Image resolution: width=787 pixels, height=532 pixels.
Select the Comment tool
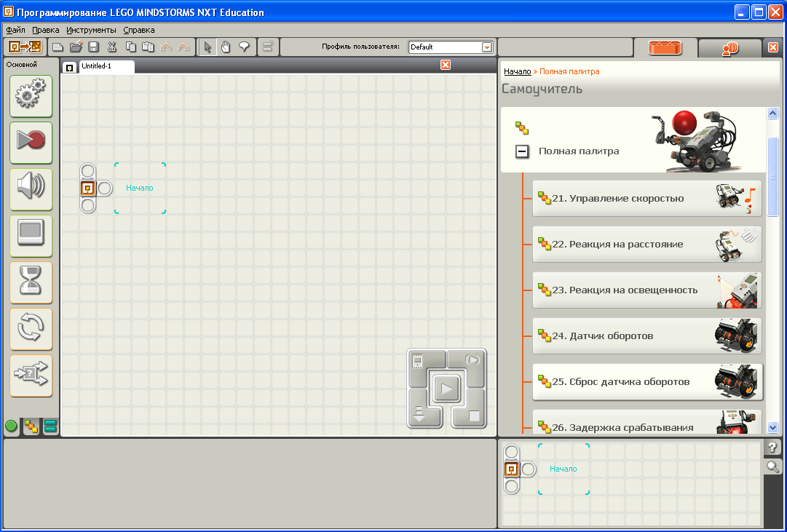point(244,47)
